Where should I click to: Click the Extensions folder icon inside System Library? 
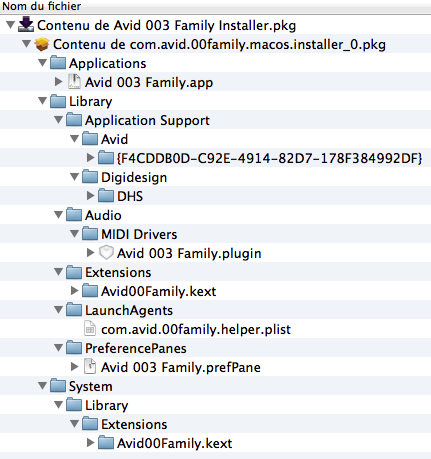point(90,424)
